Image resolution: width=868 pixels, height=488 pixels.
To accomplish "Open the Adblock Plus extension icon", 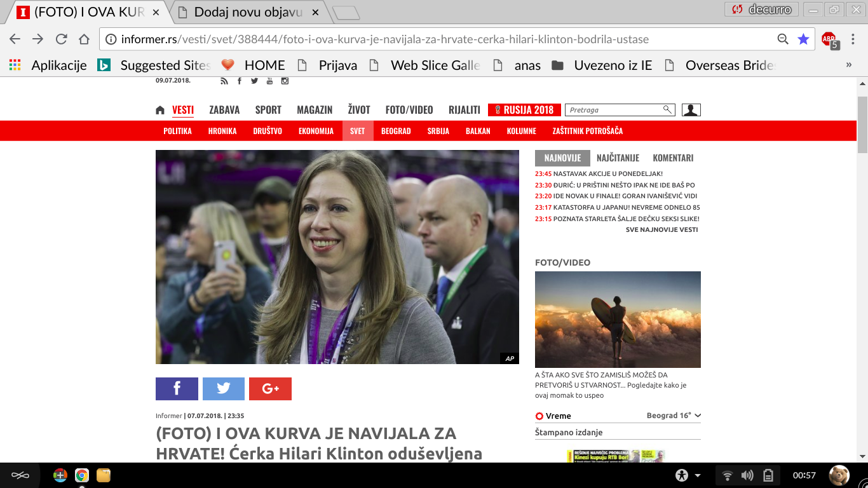I will (829, 40).
